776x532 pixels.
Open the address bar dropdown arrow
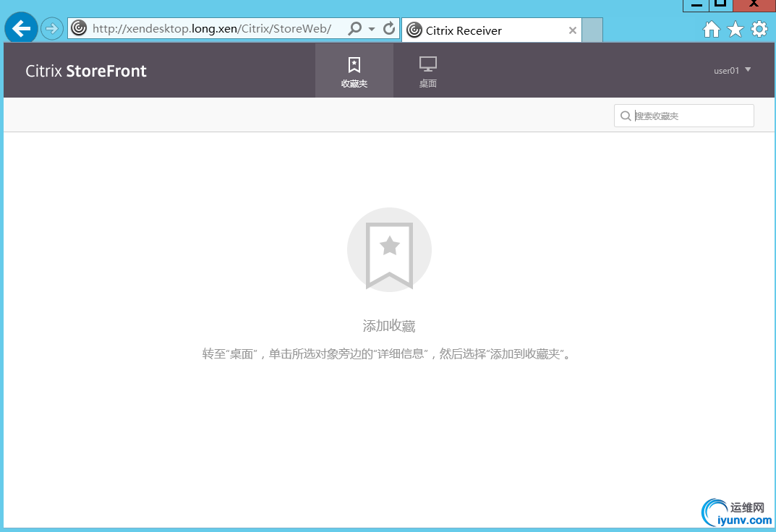(372, 29)
